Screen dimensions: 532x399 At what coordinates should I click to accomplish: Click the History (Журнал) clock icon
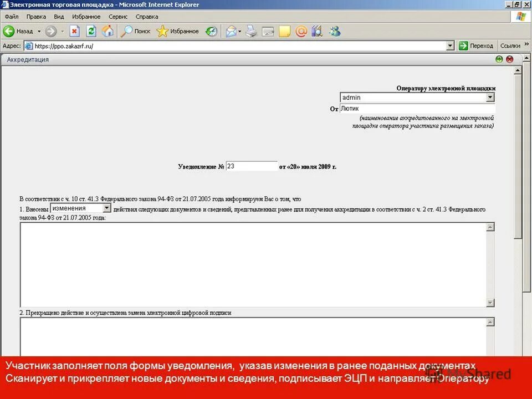point(211,31)
